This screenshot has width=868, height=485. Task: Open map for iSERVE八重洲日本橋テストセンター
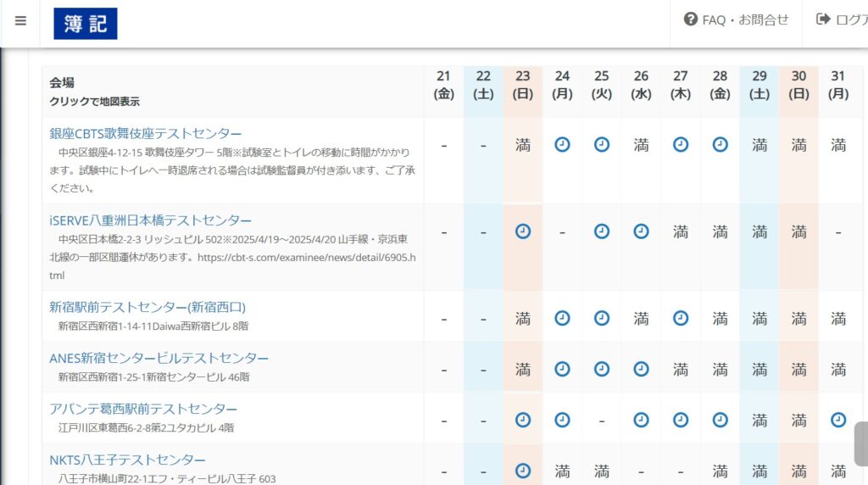tap(151, 220)
